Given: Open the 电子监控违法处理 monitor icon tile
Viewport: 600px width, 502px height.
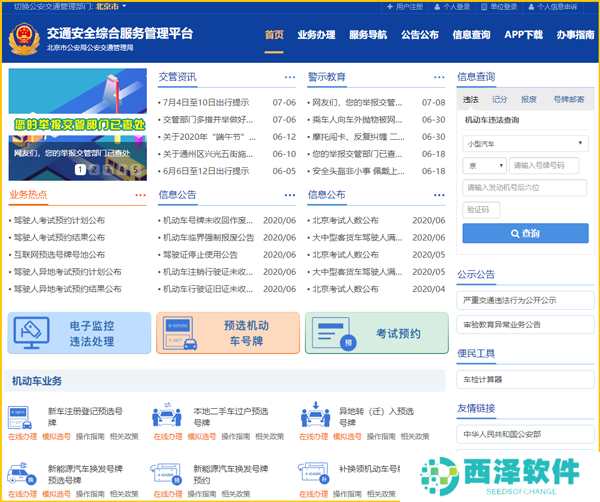Looking at the screenshot, I should pyautogui.click(x=34, y=332).
